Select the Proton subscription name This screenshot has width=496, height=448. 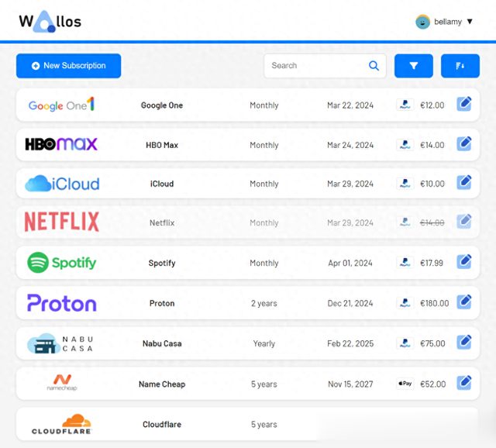pos(162,303)
